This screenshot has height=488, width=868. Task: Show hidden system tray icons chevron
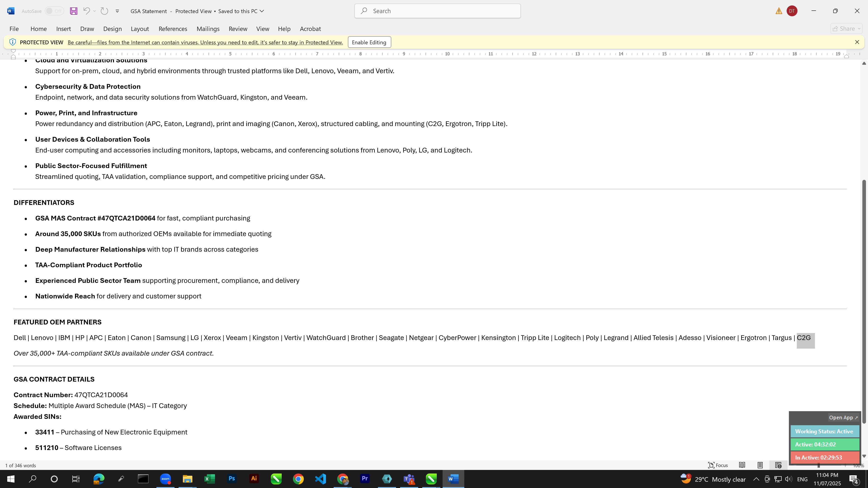click(756, 479)
